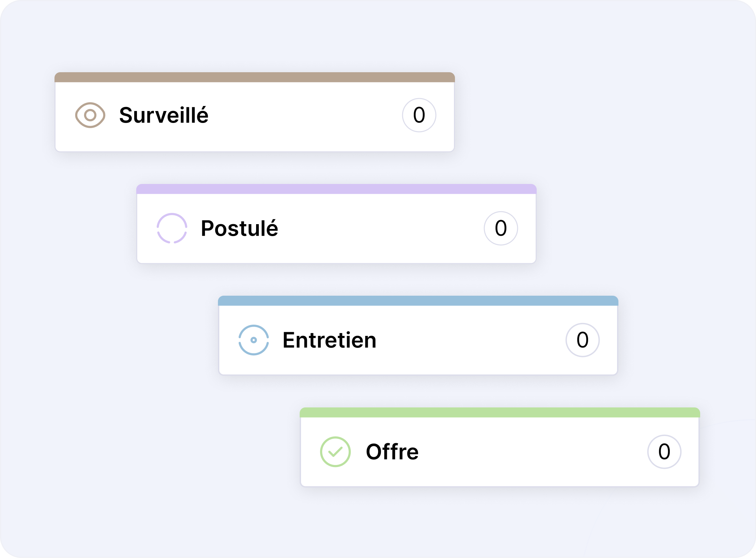This screenshot has height=558, width=756.
Task: Click the count badge on Surveillé card
Action: [x=419, y=115]
